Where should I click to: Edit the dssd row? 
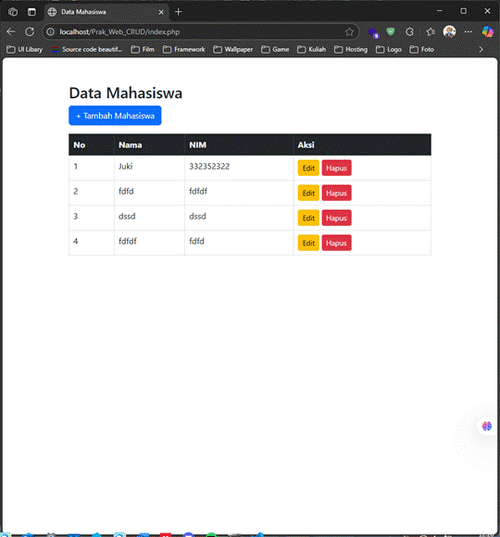308,218
